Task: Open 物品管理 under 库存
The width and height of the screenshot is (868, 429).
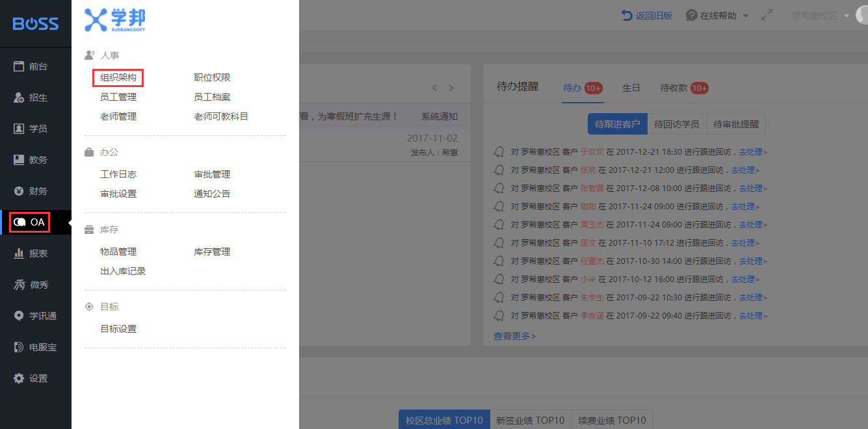Action: pyautogui.click(x=118, y=252)
